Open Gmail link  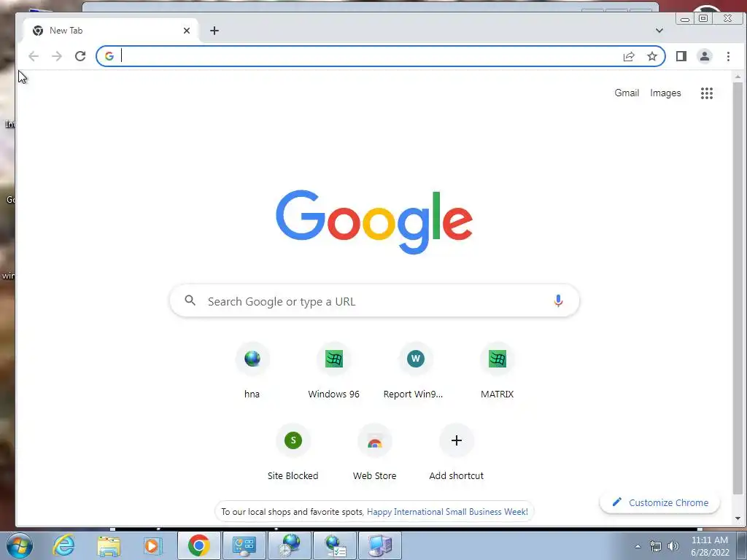(627, 93)
